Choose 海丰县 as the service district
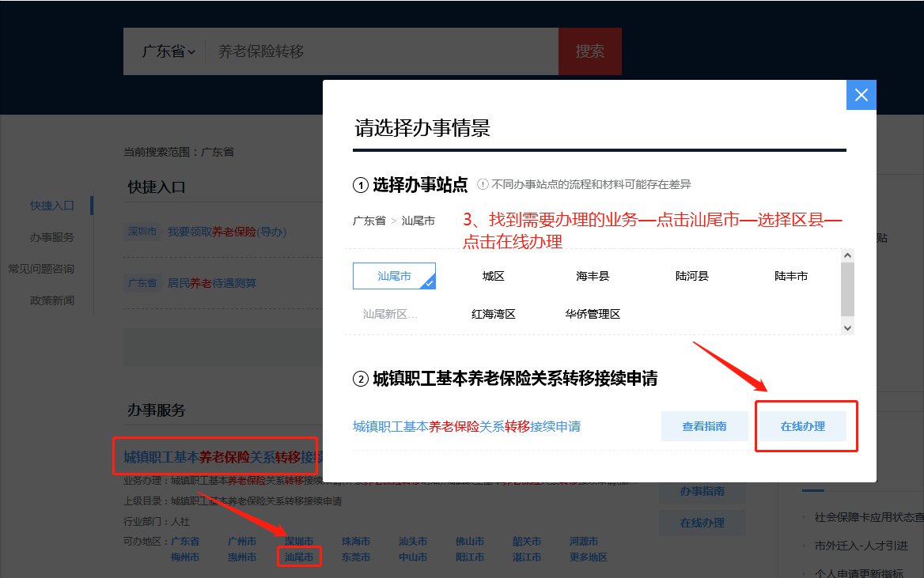The width and height of the screenshot is (924, 578). (x=593, y=276)
